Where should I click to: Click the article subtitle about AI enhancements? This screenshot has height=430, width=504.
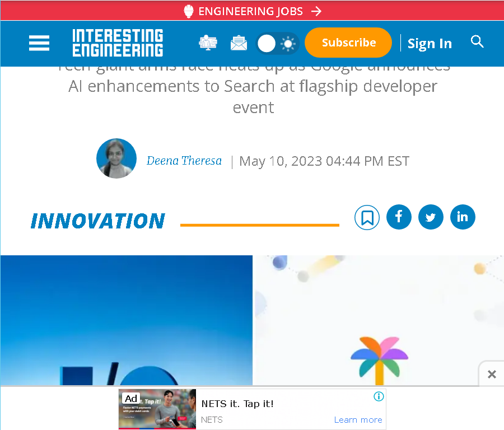(253, 91)
